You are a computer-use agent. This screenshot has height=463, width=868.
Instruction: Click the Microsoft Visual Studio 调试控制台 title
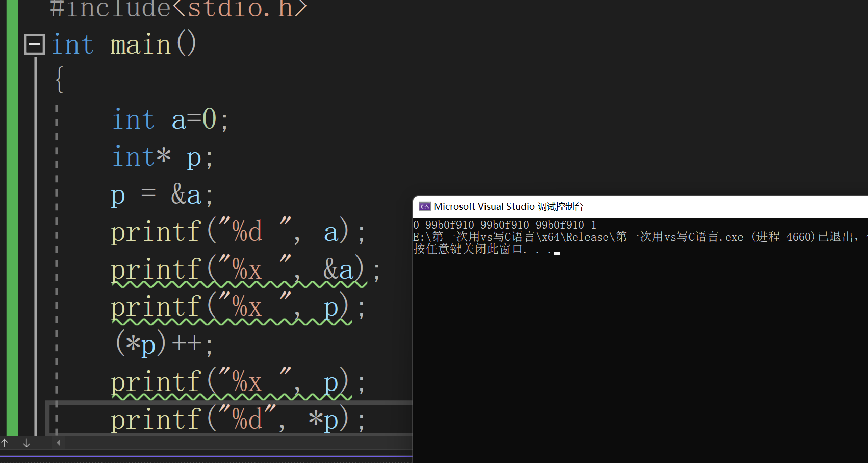coord(508,206)
